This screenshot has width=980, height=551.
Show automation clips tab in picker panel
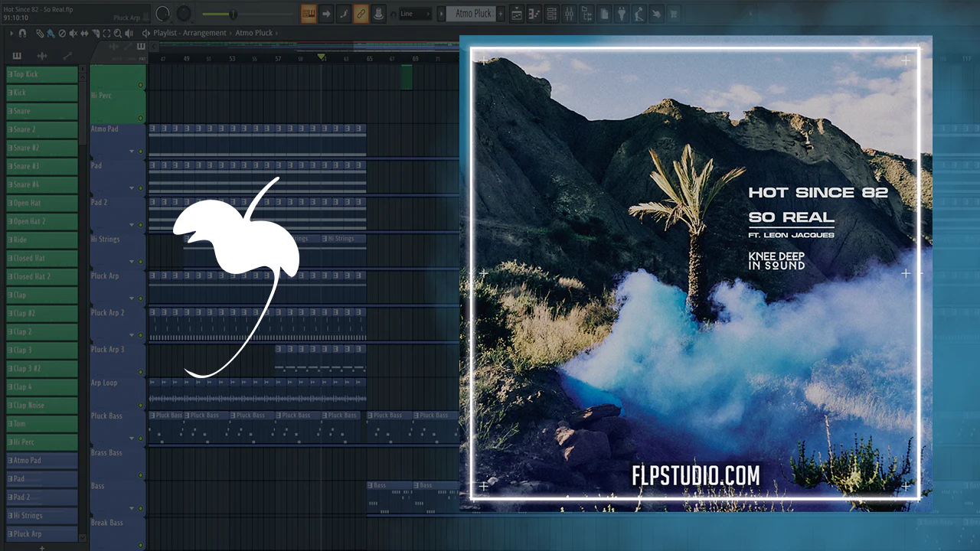67,56
